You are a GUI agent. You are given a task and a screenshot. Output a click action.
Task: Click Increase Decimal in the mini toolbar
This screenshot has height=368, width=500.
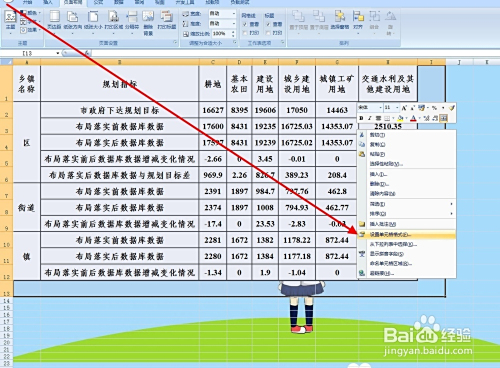click(x=426, y=118)
